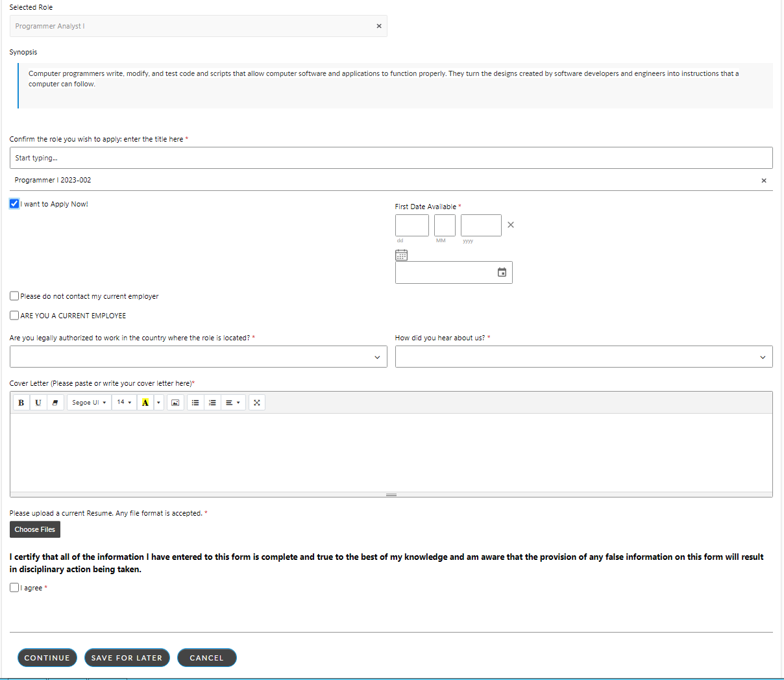784x680 pixels.
Task: Insert a picture into the cover letter
Action: (x=175, y=403)
